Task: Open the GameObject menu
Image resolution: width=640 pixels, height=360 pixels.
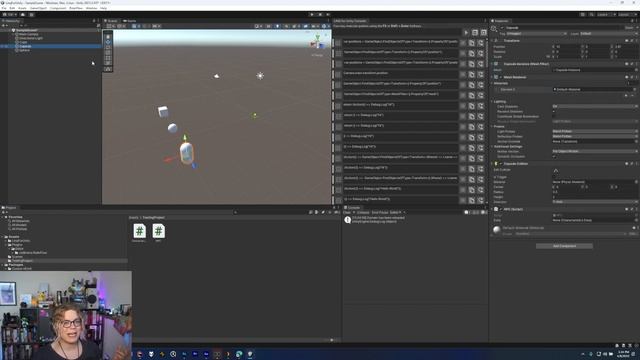Action: coord(38,8)
